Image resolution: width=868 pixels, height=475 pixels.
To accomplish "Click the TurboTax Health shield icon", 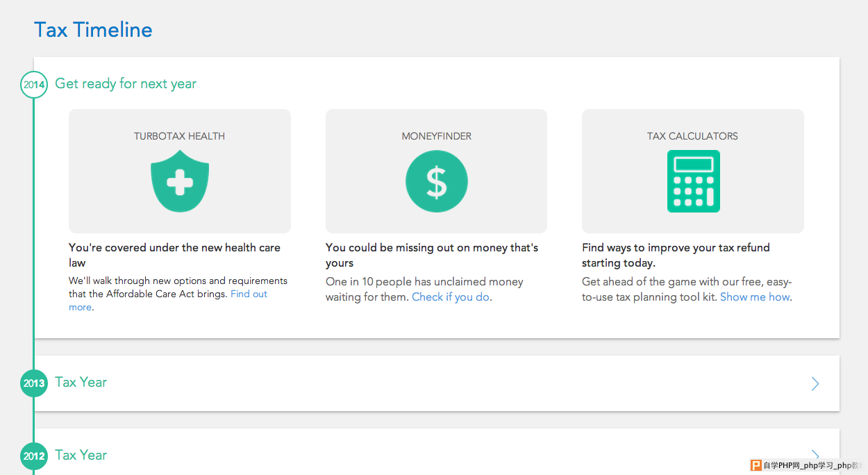I will pos(180,181).
